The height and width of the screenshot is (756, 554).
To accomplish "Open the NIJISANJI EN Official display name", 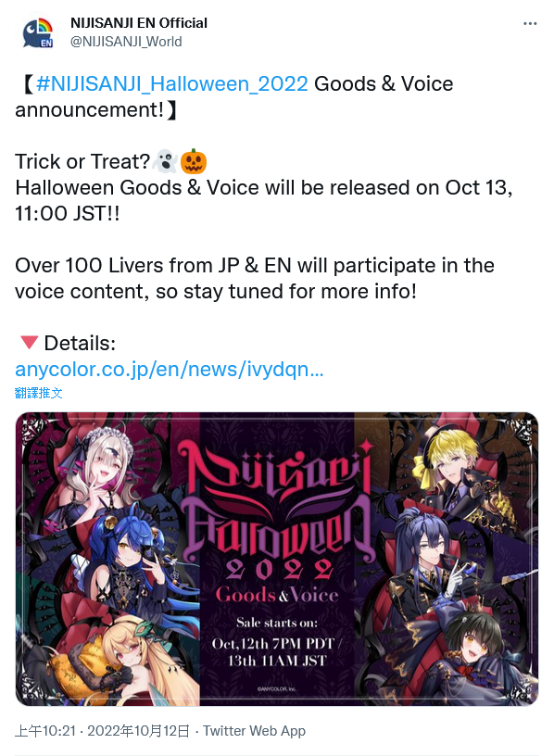I will click(x=139, y=22).
